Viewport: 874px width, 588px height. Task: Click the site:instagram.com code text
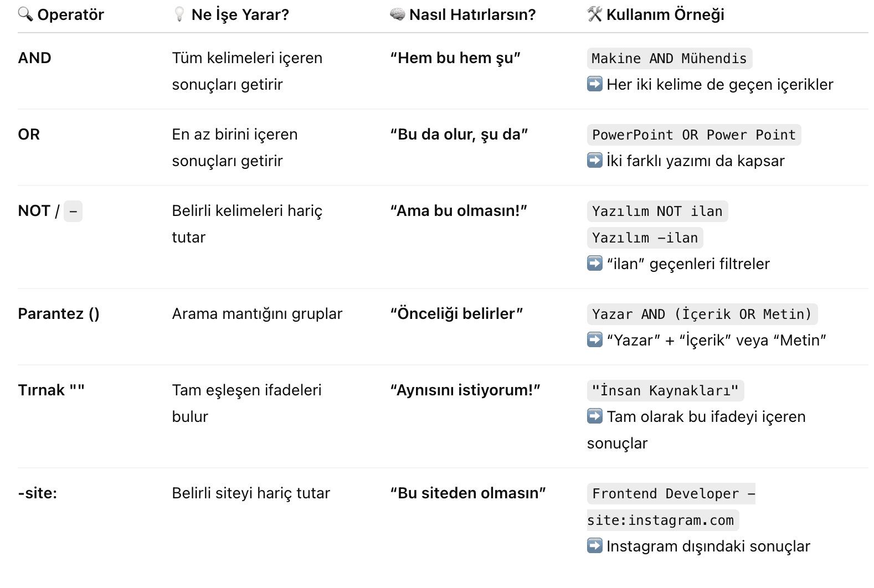coord(663,520)
